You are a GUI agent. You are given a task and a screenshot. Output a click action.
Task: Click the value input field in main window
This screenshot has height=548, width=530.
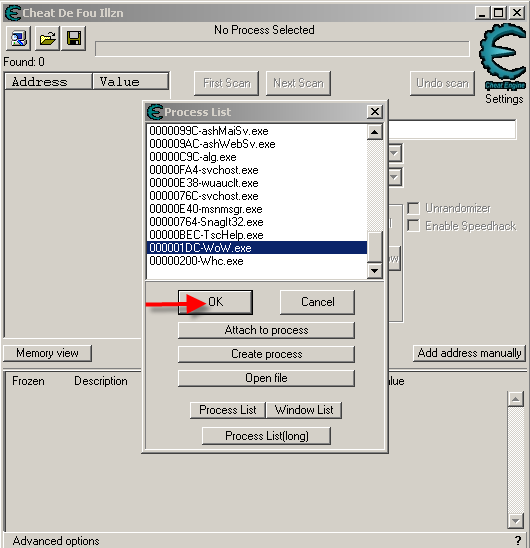pos(452,130)
